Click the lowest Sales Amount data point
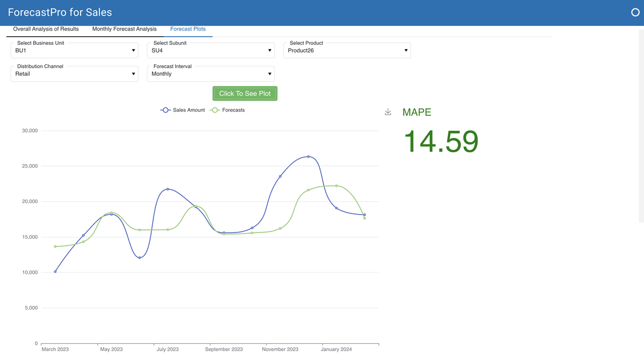Viewport: 644px width, 362px height. (x=55, y=271)
